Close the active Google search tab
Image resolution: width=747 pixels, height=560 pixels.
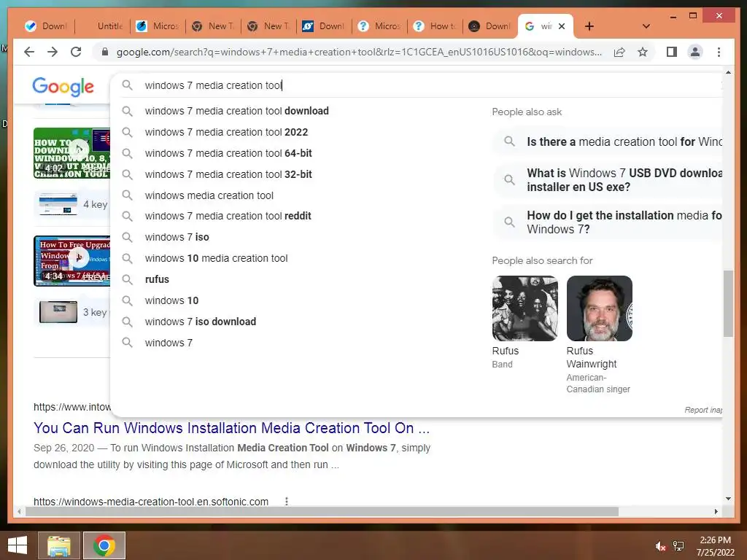point(562,26)
